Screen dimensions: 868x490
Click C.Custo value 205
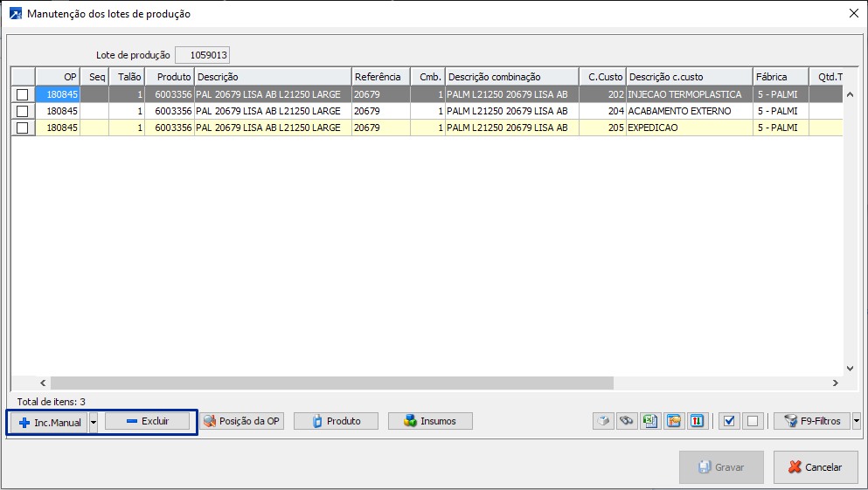pos(603,128)
